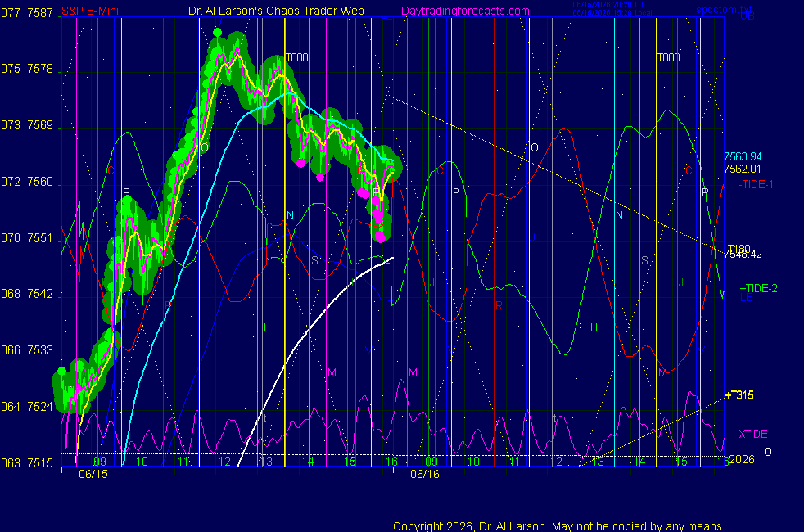Select the red '-TIDE-1' legend label
Screen dimensions: 804x532
click(756, 184)
